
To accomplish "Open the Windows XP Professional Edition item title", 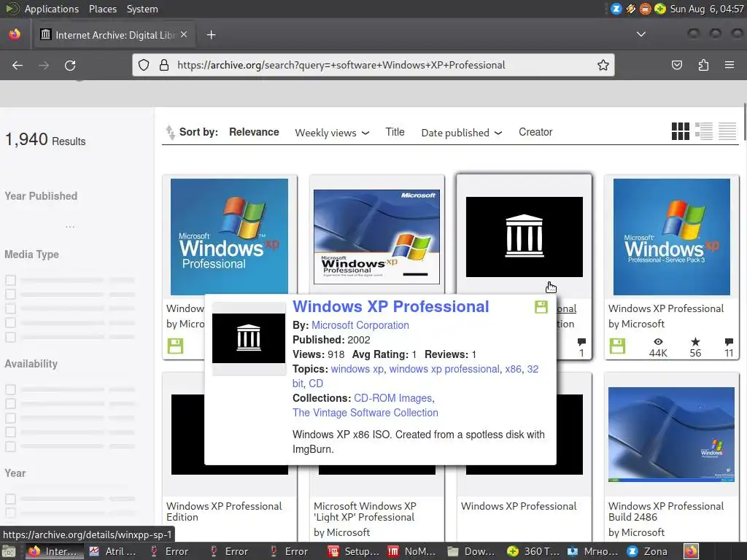I will click(x=224, y=512).
